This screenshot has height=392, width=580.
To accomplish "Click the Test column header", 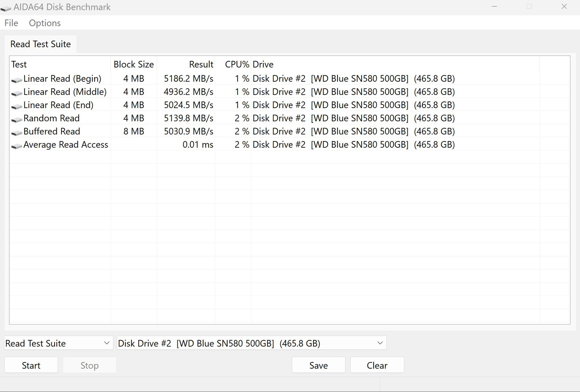I will (x=19, y=64).
